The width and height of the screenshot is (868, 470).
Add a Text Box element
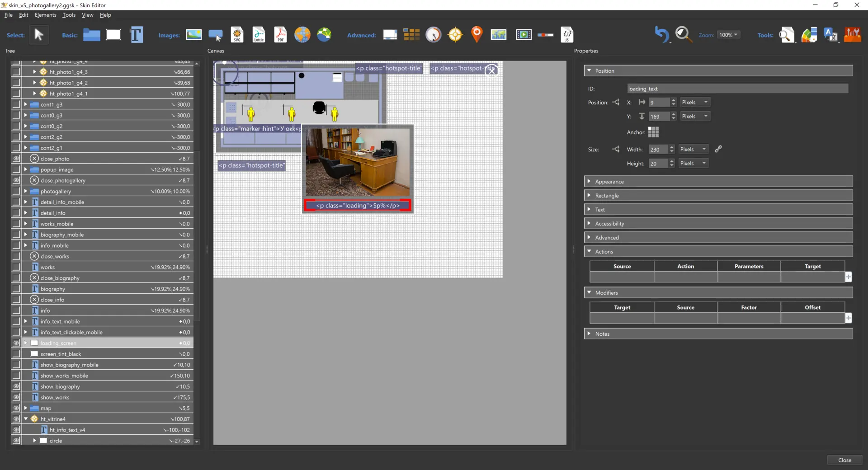click(136, 35)
